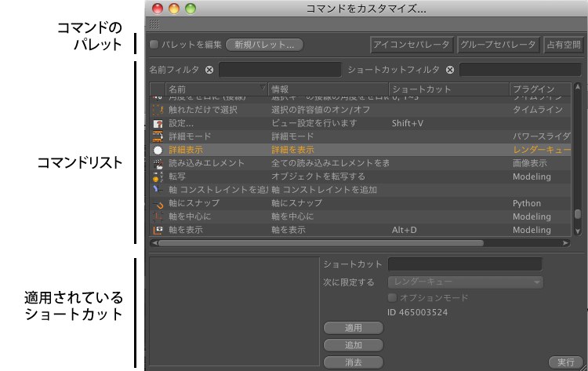The image size is (588, 371).
Task: Click the 実行 button
Action: [566, 362]
